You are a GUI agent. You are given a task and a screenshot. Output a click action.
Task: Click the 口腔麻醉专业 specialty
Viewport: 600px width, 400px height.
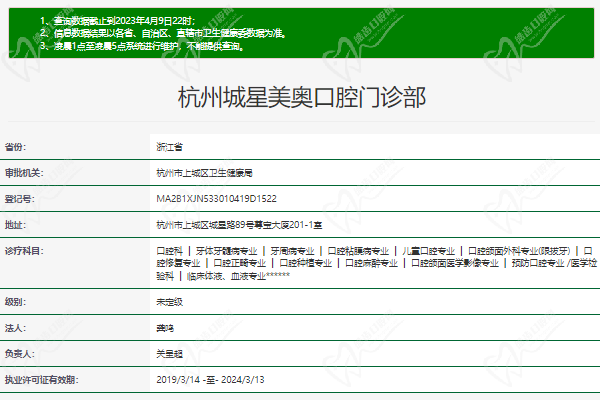coord(371,263)
